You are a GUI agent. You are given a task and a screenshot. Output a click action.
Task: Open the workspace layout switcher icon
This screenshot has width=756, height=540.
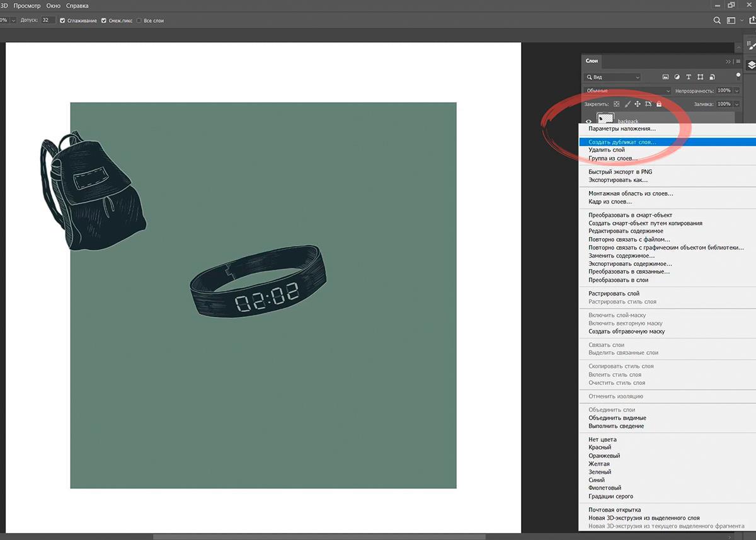coord(731,20)
